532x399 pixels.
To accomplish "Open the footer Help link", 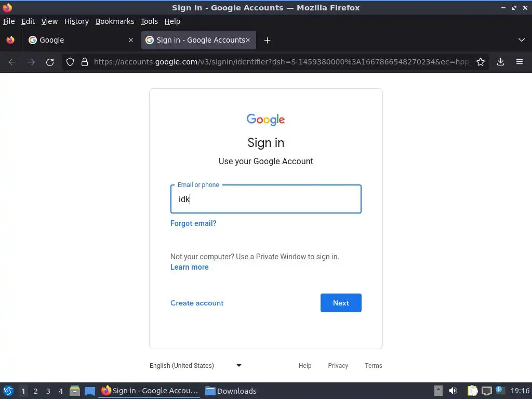I will [304, 365].
